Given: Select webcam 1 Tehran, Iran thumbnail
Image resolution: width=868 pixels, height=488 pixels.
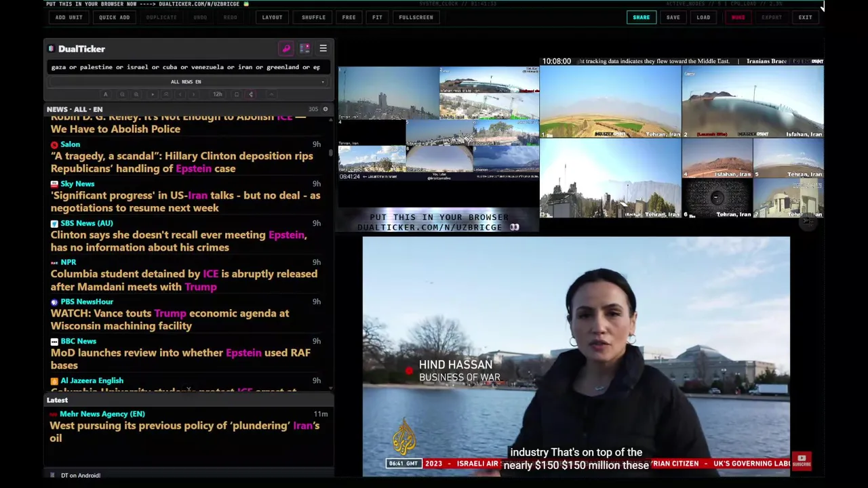Looking at the screenshot, I should (x=610, y=102).
